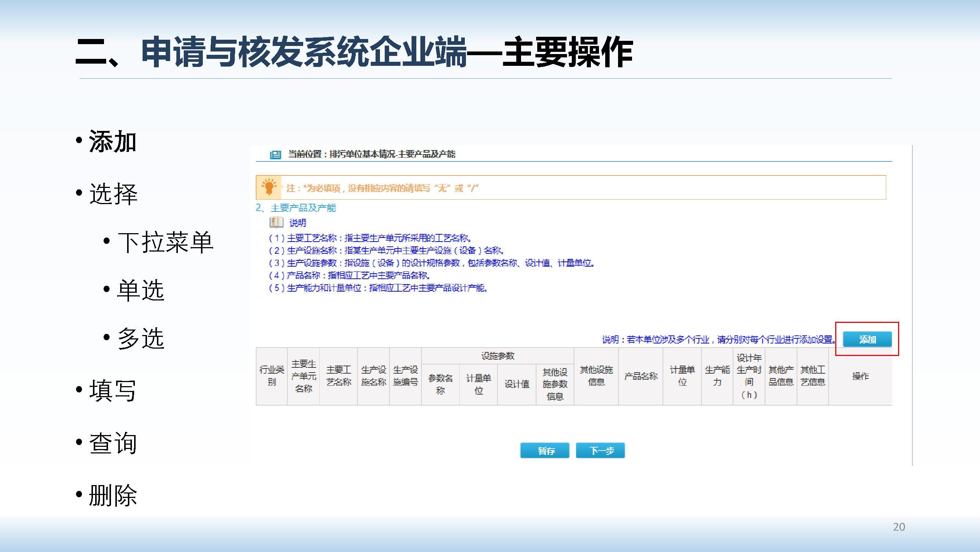The image size is (980, 552).
Task: Click page number 20
Action: [x=898, y=527]
